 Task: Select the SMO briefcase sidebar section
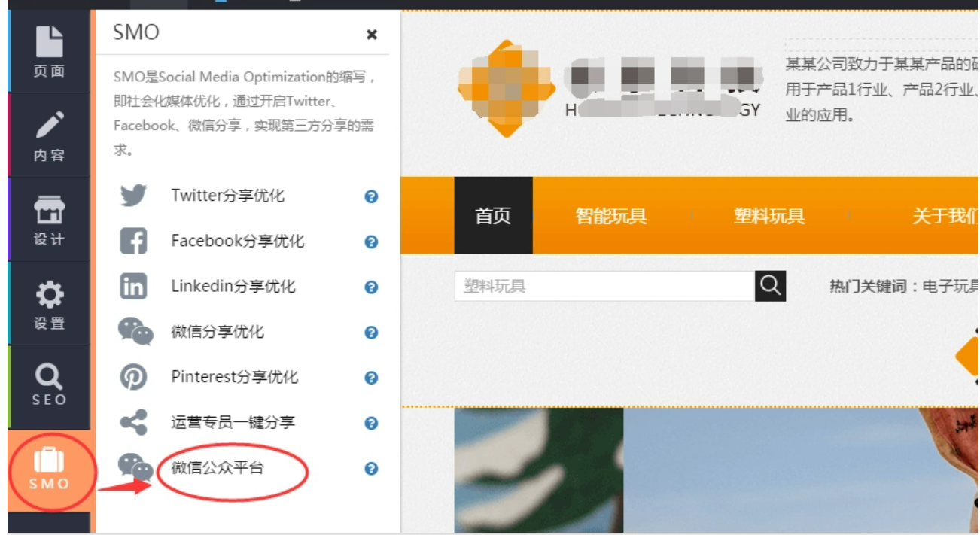click(49, 470)
